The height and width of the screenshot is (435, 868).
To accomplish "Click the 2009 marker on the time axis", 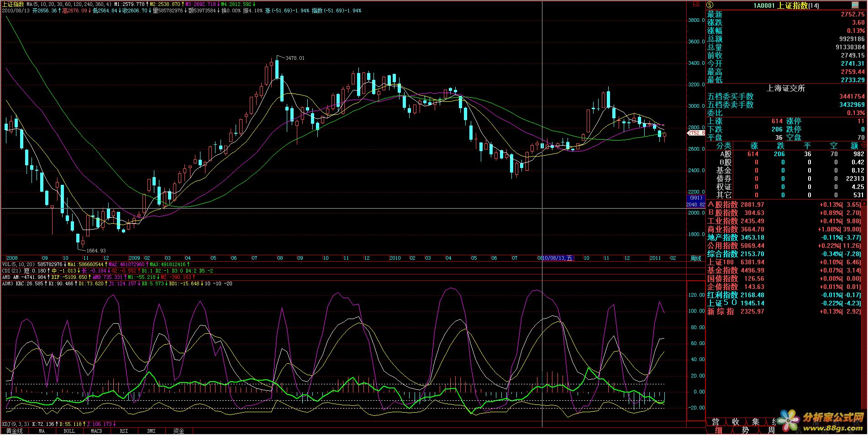I will (134, 258).
